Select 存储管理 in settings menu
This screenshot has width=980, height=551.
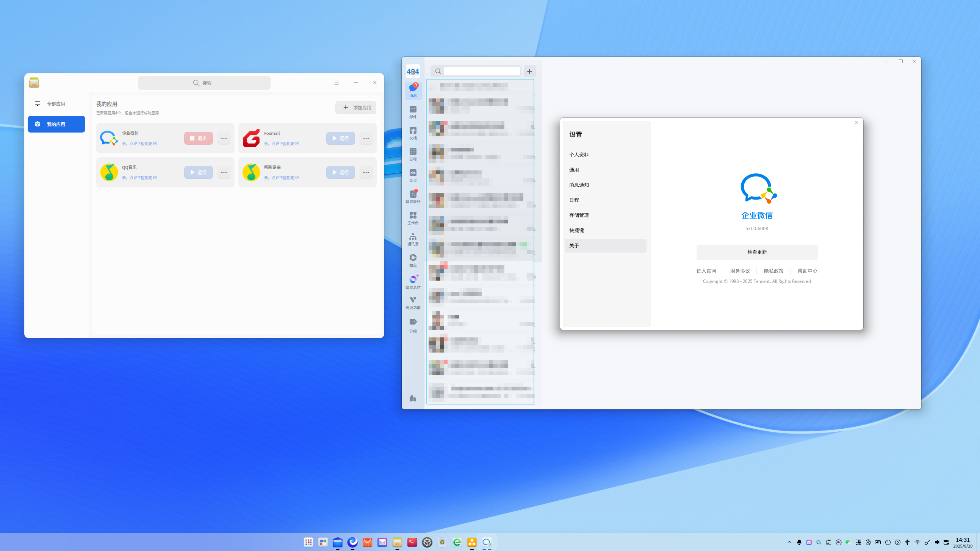click(x=605, y=215)
